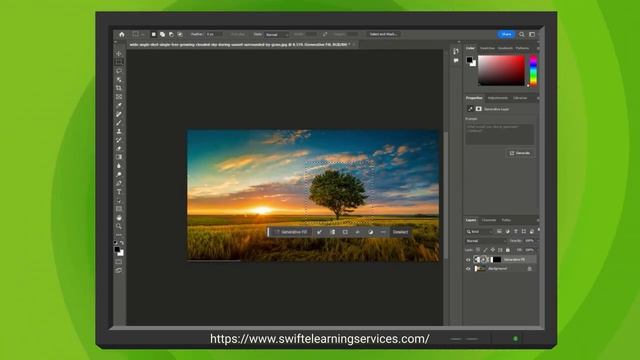Open the Style dropdown set to Normal
This screenshot has height=360, width=640.
[277, 35]
